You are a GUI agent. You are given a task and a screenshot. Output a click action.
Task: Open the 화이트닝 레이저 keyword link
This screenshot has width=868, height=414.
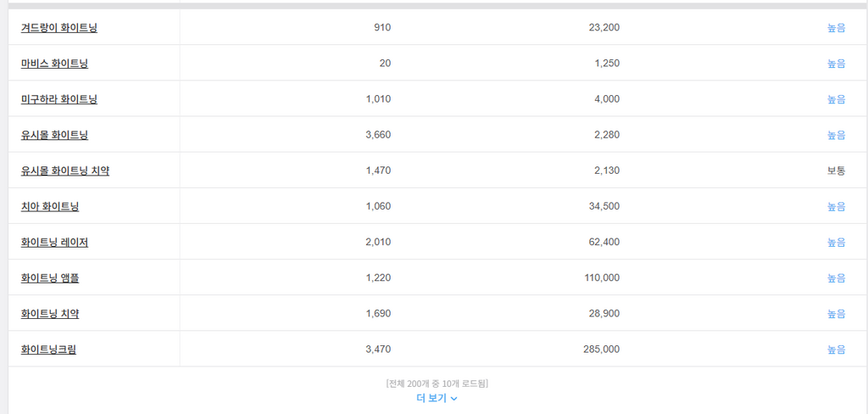[x=54, y=242]
